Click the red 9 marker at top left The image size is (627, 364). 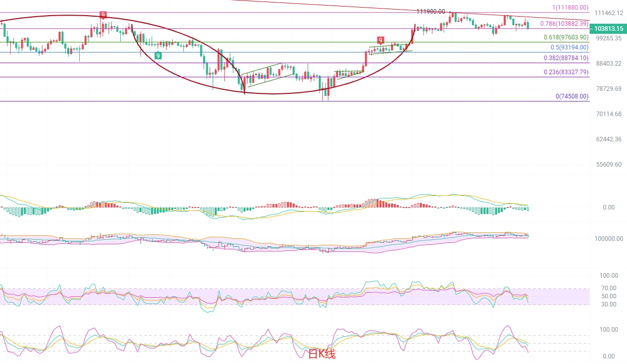click(x=103, y=15)
